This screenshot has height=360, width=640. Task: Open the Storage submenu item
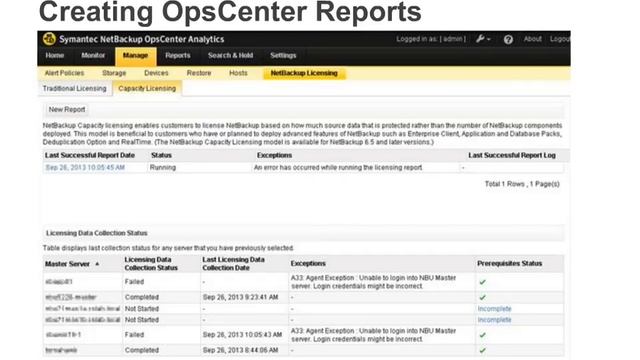point(114,73)
